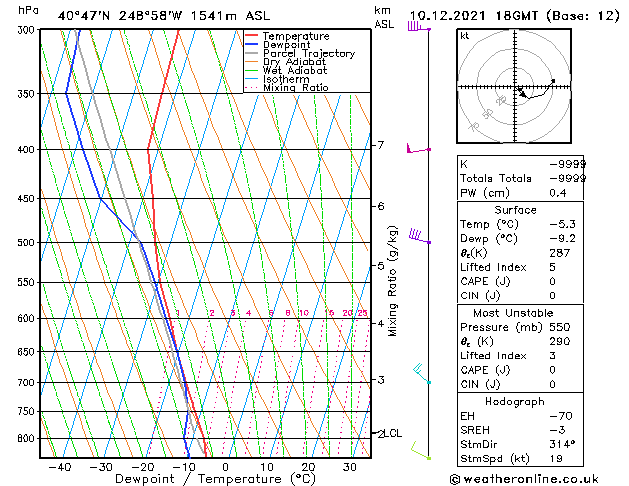Viewport: 629px width, 486px height.
Task: Click the 750 hPa pressure label
Action: point(28,411)
